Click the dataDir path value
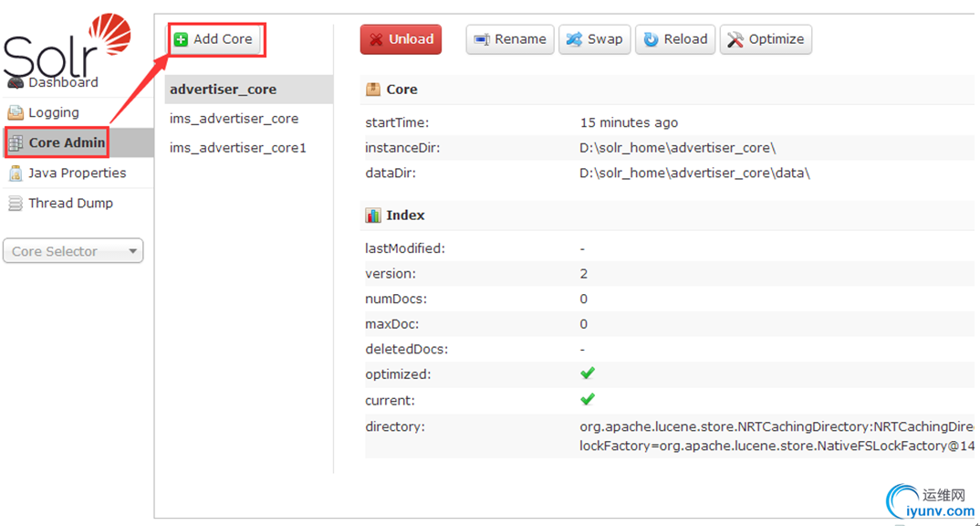Image resolution: width=980 pixels, height=526 pixels. click(x=694, y=174)
